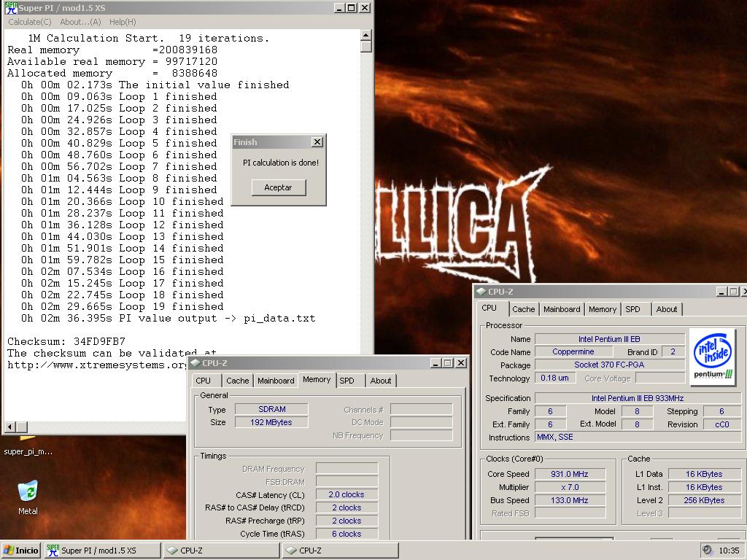Open Memory tab in the processor CPU-Z window
This screenshot has height=560, width=747.
[602, 309]
